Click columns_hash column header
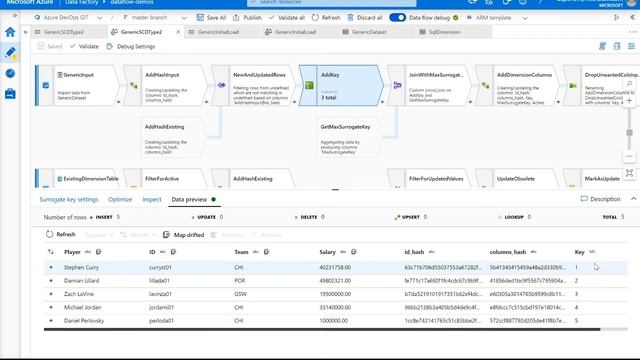 point(508,252)
